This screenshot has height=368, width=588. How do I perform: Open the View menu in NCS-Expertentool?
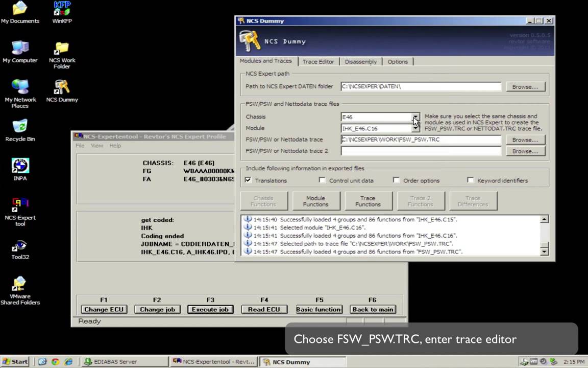coord(97,146)
